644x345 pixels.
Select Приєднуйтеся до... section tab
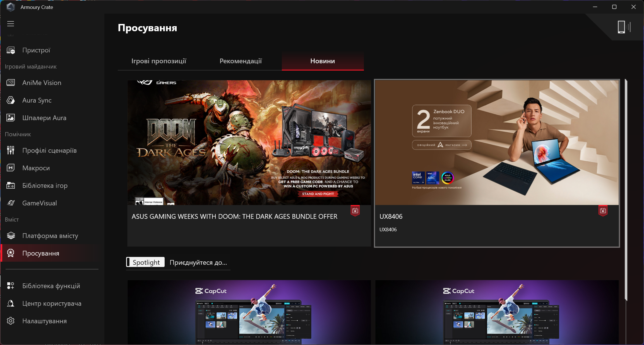tap(198, 262)
